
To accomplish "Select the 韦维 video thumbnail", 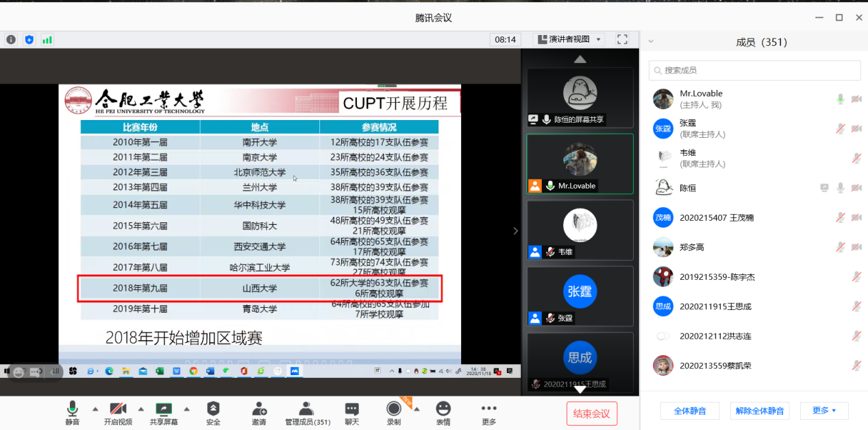I will tap(580, 230).
